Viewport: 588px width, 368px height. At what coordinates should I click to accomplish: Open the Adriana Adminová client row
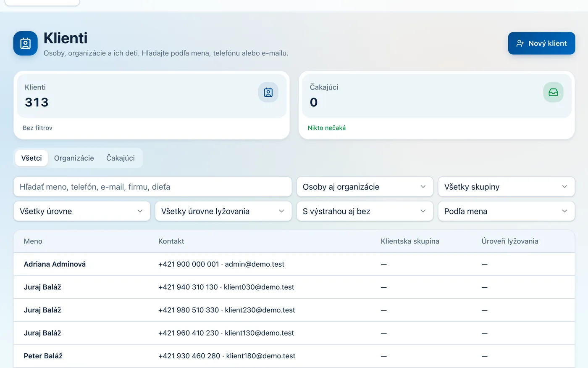point(294,264)
